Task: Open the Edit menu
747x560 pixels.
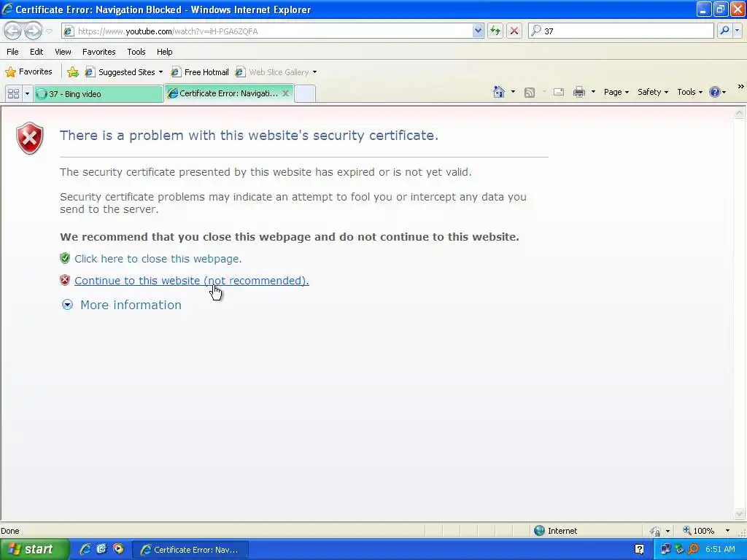Action: (36, 52)
